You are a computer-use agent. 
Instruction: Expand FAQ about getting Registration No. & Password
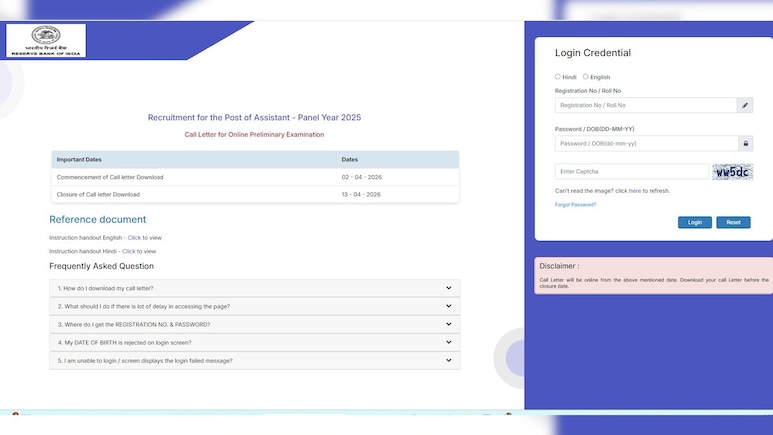254,324
